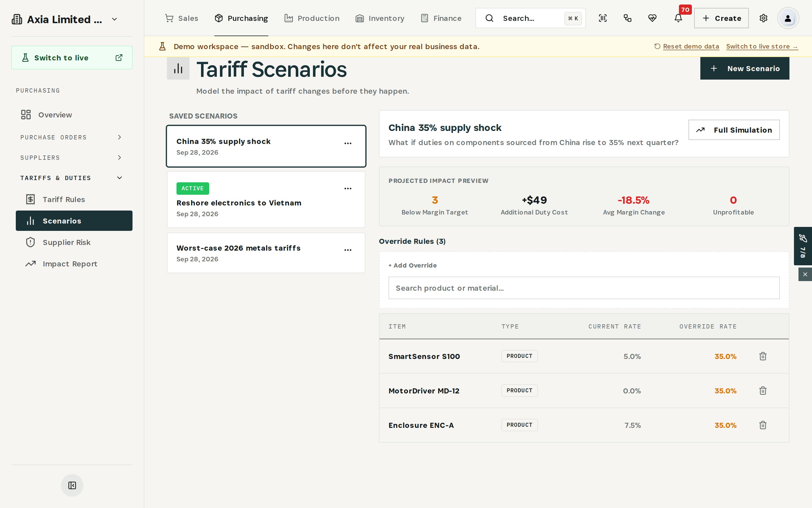The width and height of the screenshot is (812, 508).
Task: Select the Purchasing tab
Action: click(241, 18)
